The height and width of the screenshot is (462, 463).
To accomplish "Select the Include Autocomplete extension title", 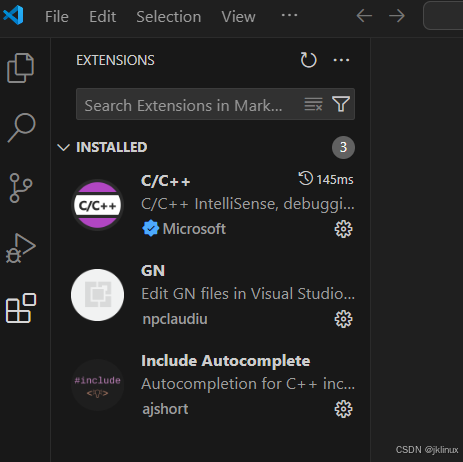I will [x=226, y=361].
